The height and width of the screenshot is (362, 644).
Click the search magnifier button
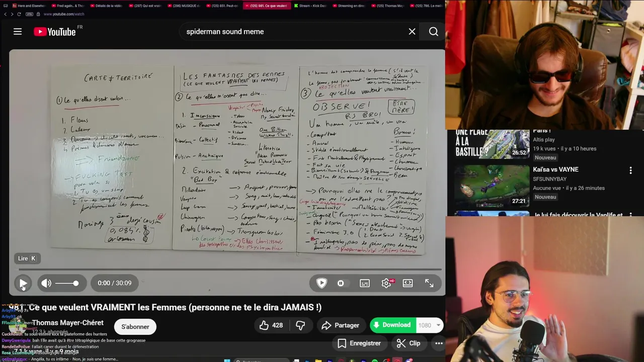point(433,32)
